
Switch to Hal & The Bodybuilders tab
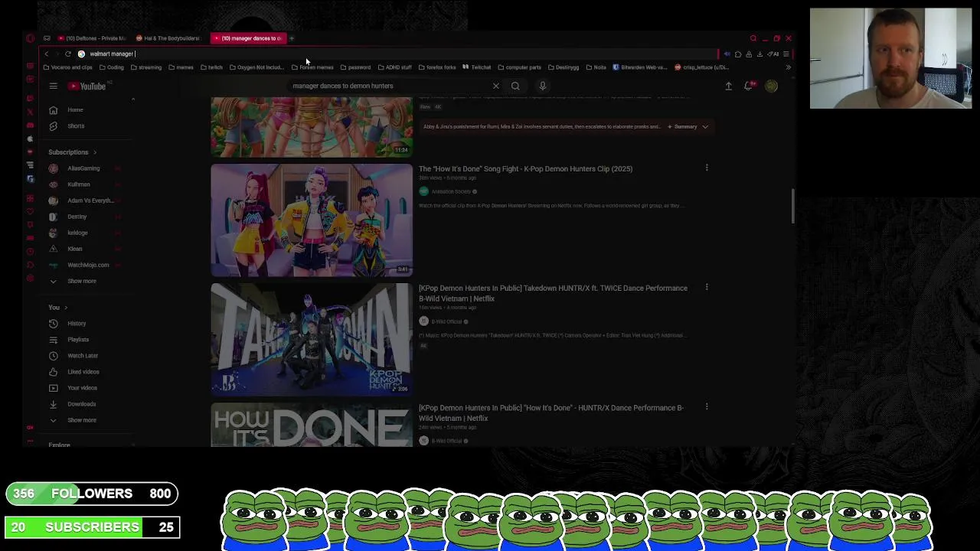[x=170, y=38]
